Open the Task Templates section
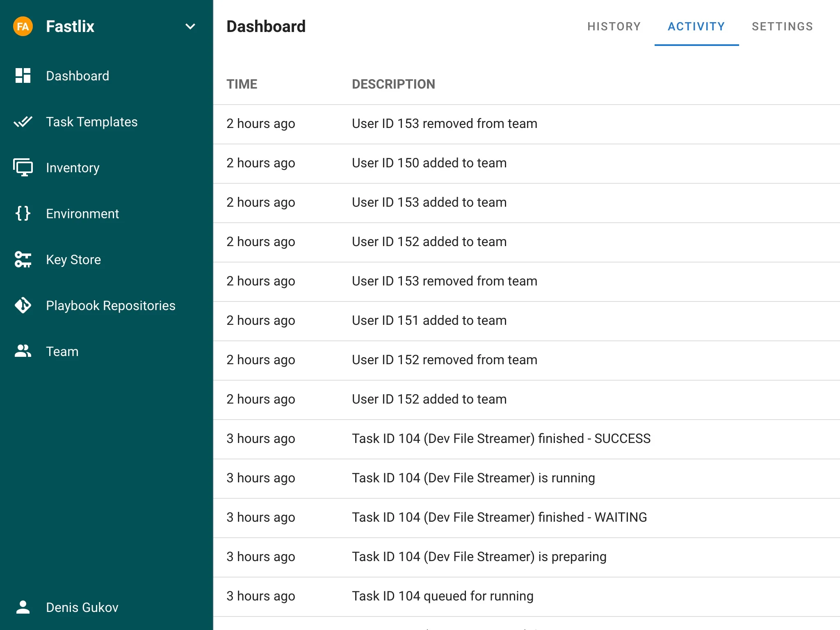The height and width of the screenshot is (630, 840). point(91,122)
